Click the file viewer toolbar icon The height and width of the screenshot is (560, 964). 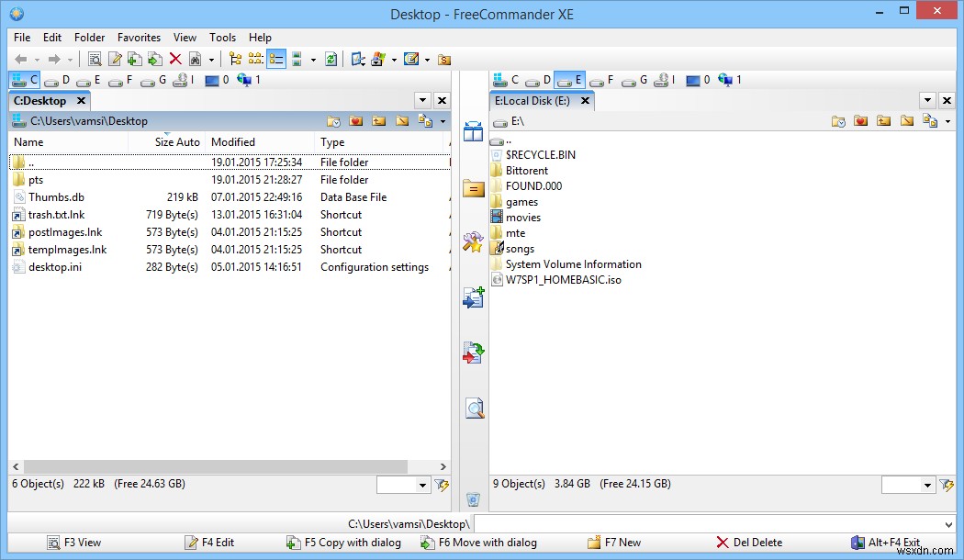click(x=95, y=59)
